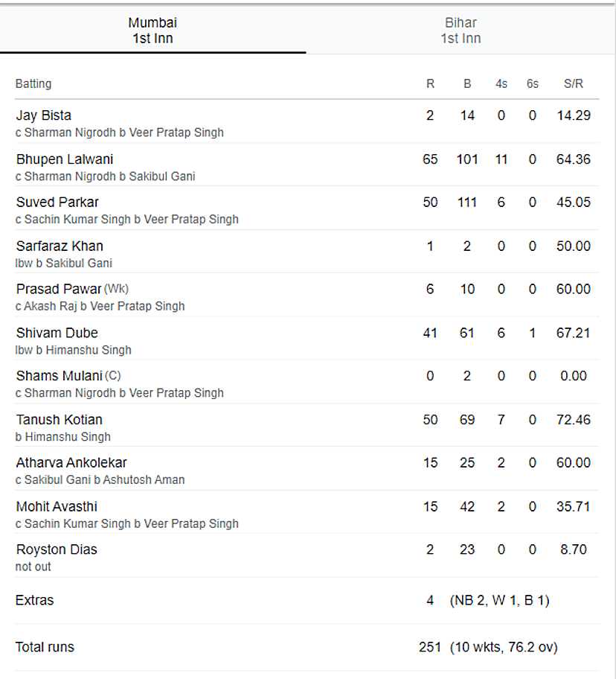Click the Total runs row label
616x679 pixels.
tap(45, 647)
